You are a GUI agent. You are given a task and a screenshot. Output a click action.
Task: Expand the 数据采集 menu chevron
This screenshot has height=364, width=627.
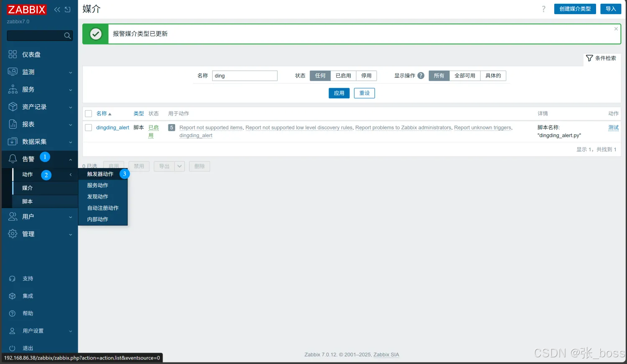coord(70,142)
